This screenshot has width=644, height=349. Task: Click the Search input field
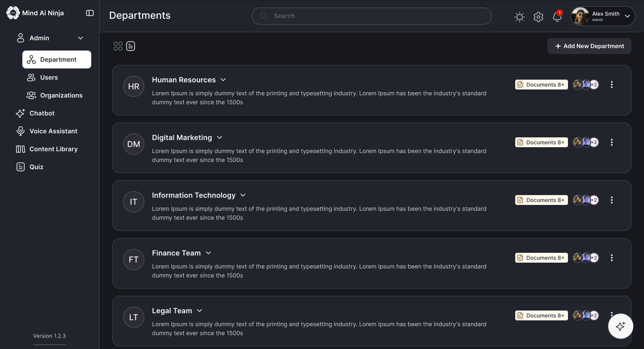pos(372,16)
